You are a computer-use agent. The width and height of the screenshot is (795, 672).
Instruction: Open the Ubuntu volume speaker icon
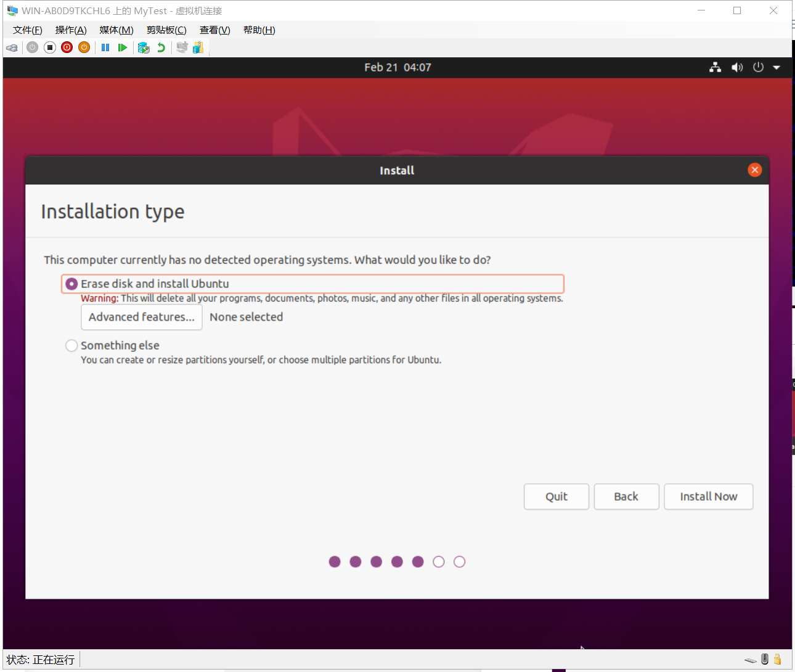click(737, 67)
